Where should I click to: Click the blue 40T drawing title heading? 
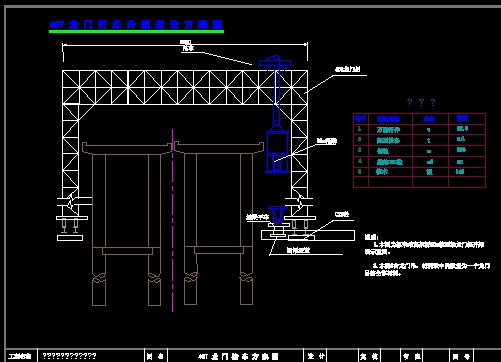coord(136,25)
